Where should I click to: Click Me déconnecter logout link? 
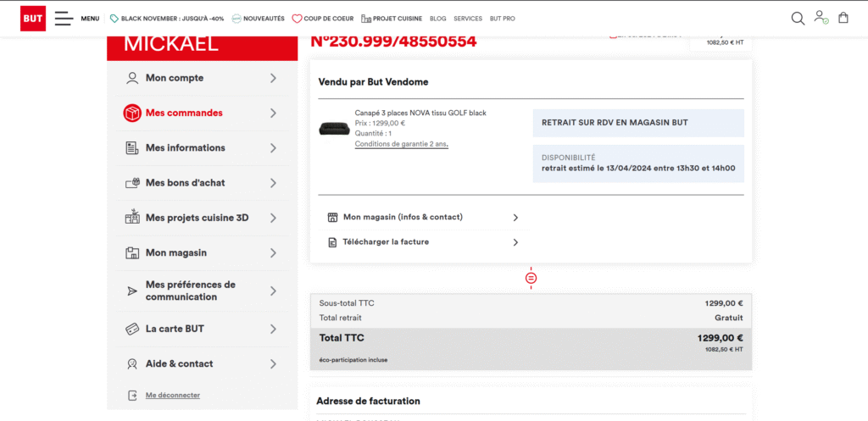[x=173, y=395]
